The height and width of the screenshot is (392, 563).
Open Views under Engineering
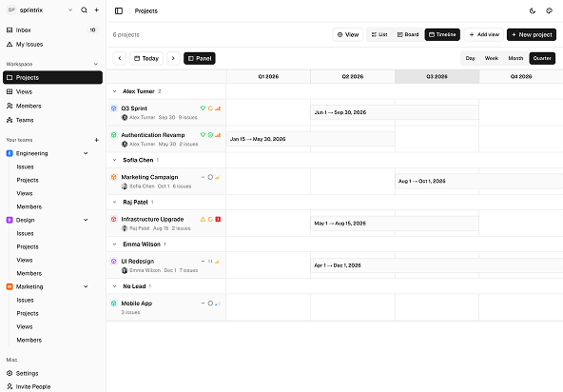25,193
